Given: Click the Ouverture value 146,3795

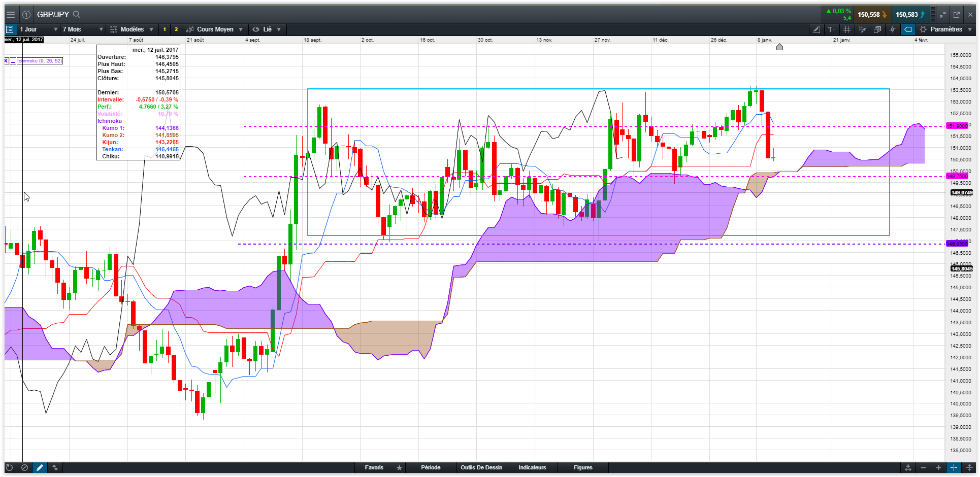Looking at the screenshot, I should click(x=167, y=57).
